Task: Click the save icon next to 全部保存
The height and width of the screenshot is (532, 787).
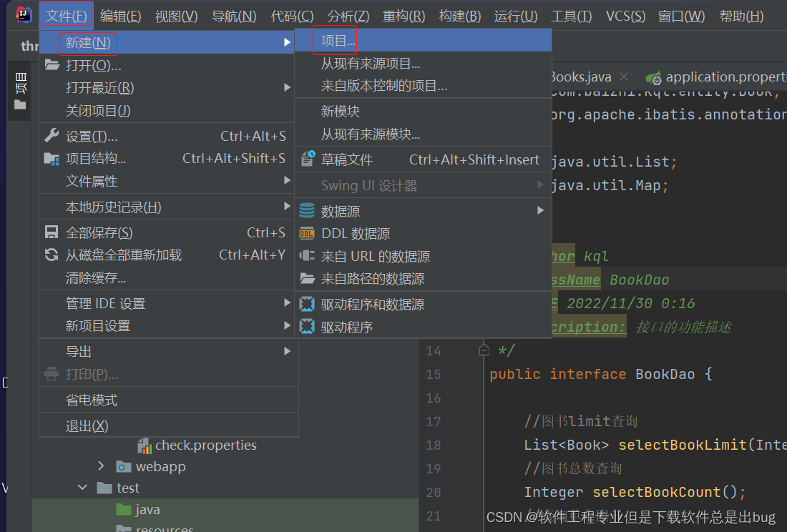Action: tap(51, 232)
